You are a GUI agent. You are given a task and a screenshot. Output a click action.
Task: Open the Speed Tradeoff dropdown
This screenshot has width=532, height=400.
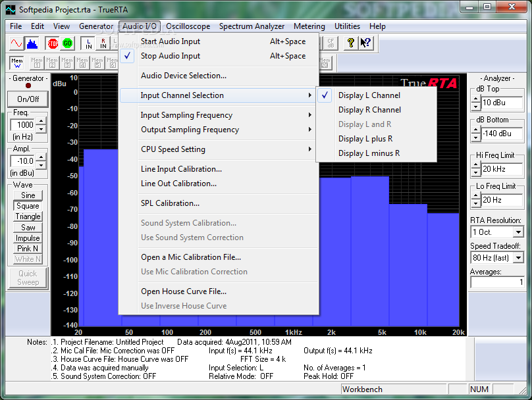coord(518,258)
